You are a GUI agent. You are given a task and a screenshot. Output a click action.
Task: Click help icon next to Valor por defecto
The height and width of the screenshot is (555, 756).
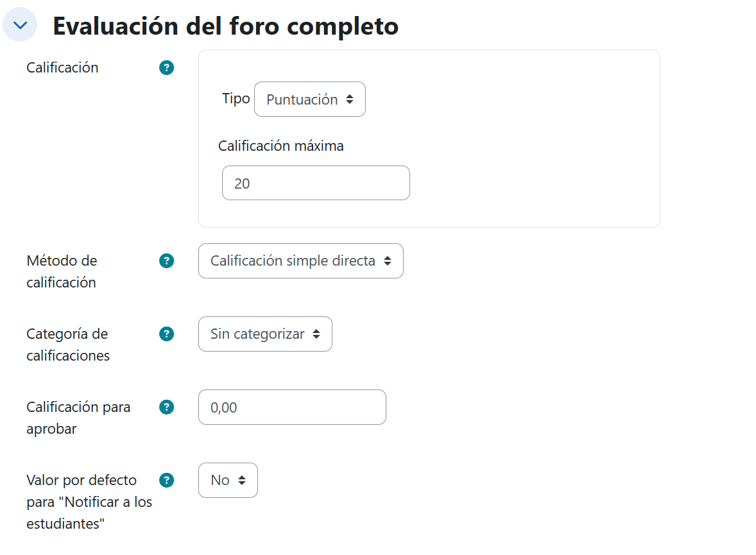pyautogui.click(x=166, y=480)
